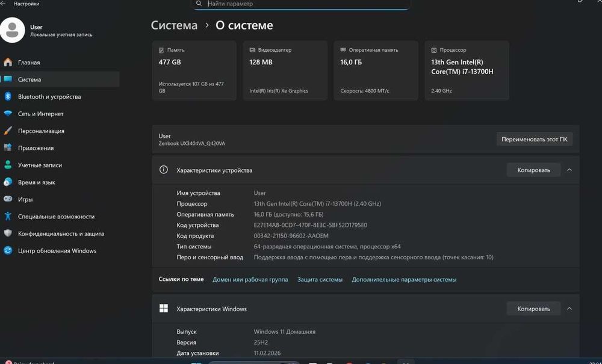Open Время и язык settings

tap(60, 182)
